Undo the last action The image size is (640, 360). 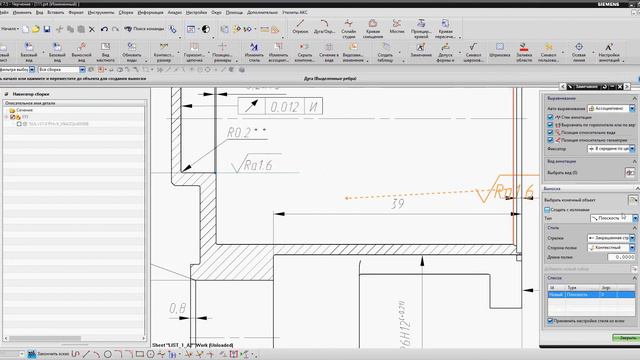pos(104,29)
